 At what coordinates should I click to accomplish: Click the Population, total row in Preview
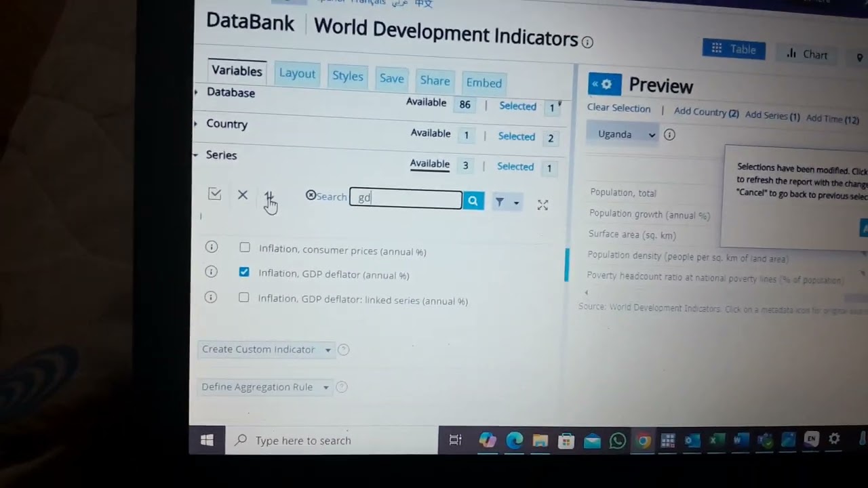pyautogui.click(x=623, y=193)
